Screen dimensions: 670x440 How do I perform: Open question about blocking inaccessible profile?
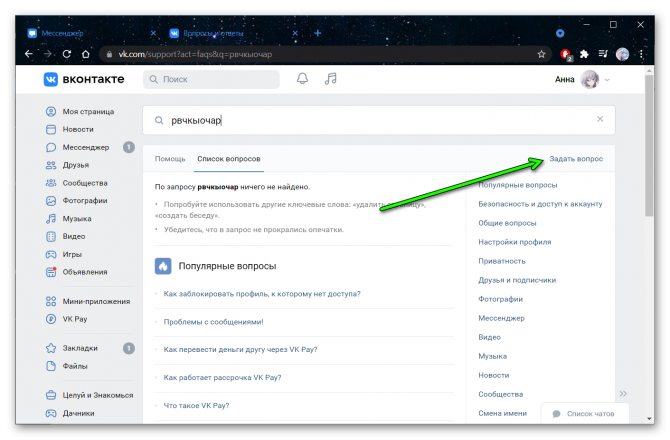pyautogui.click(x=262, y=294)
